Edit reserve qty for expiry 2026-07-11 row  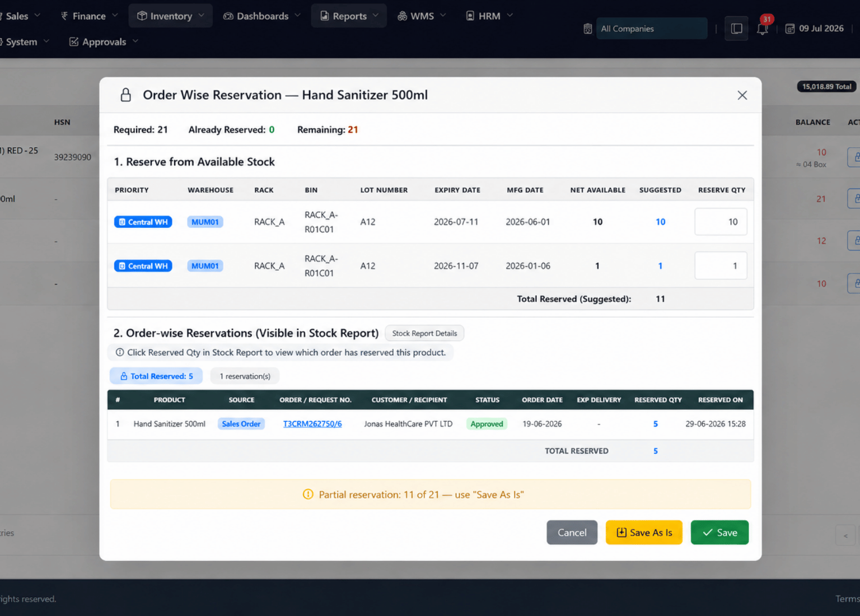click(x=721, y=222)
